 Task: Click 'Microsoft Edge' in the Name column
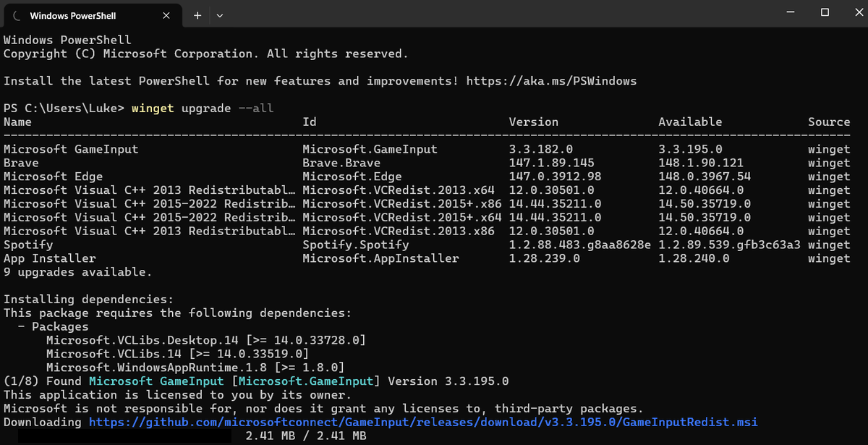tap(54, 177)
